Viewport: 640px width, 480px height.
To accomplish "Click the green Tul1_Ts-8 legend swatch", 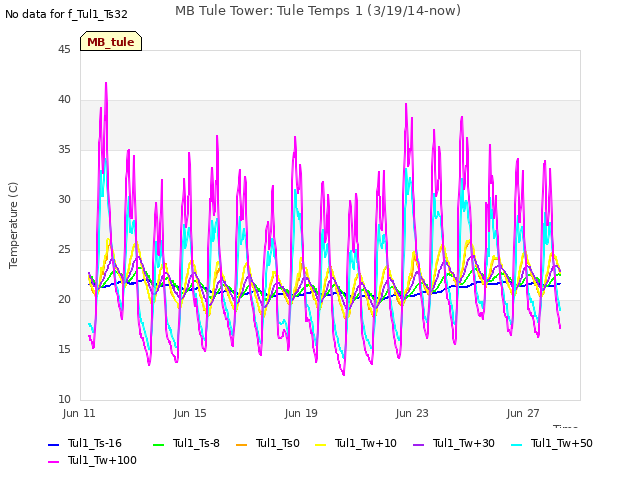I will pyautogui.click(x=158, y=444).
